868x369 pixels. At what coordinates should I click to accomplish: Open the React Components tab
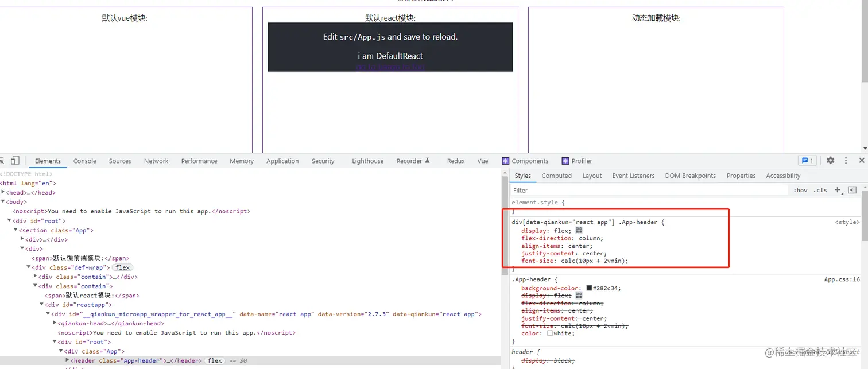[x=525, y=161]
